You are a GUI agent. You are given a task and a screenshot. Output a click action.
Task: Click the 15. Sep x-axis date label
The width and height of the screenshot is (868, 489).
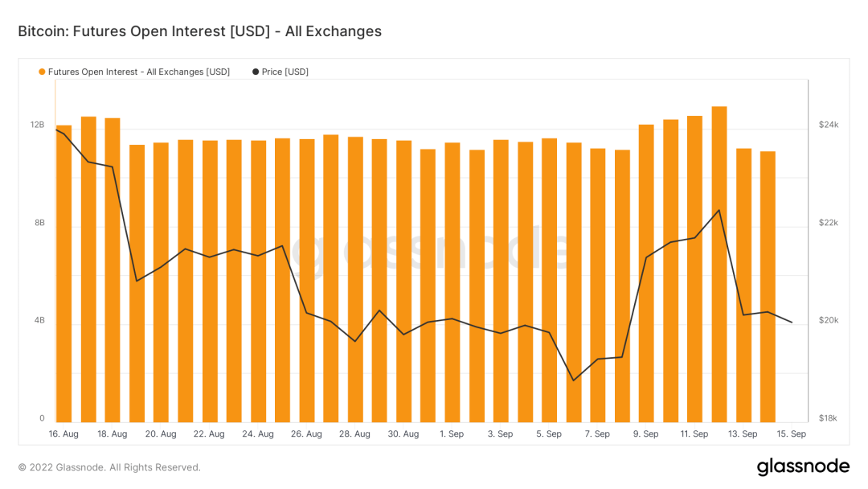[792, 434]
